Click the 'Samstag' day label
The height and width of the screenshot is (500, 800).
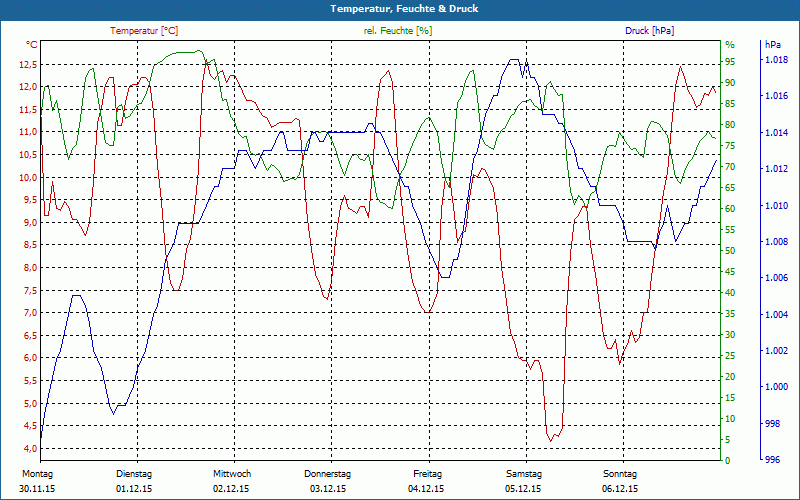tap(523, 474)
